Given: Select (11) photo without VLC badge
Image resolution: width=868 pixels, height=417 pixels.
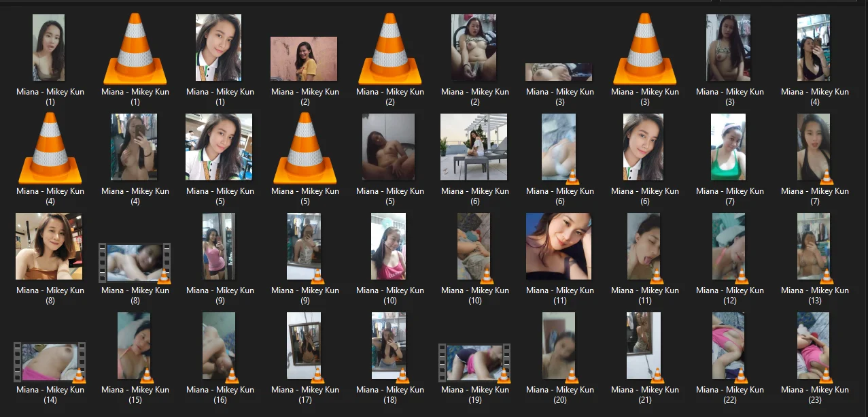Looking at the screenshot, I should coord(559,246).
